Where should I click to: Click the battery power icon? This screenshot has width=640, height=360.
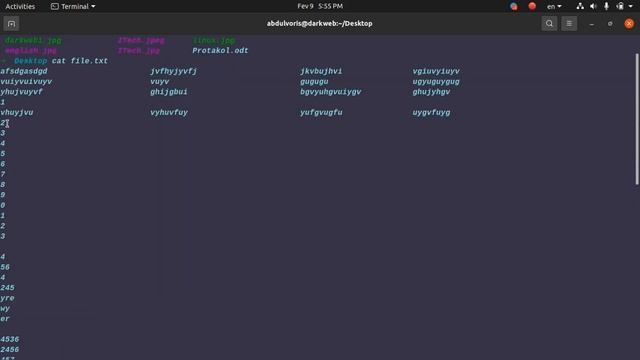click(x=620, y=6)
